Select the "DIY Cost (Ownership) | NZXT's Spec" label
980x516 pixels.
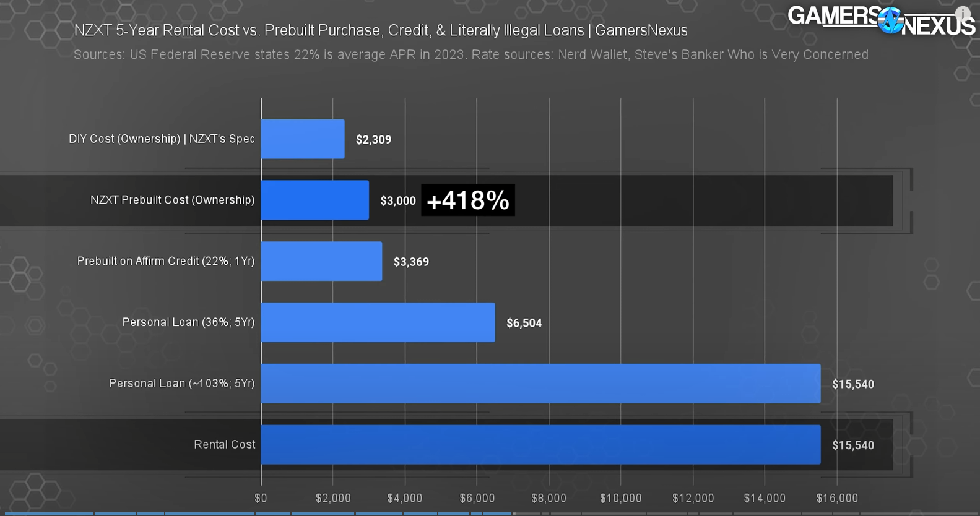[x=162, y=139]
